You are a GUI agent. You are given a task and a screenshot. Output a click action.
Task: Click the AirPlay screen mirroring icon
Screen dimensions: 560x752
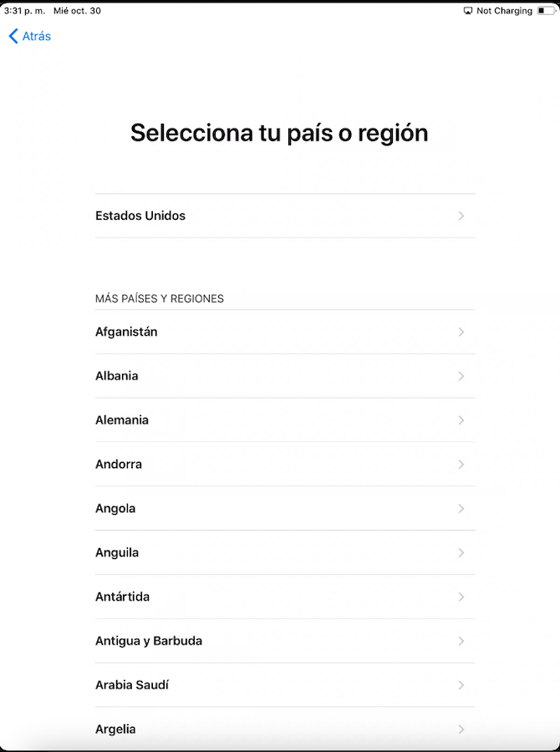[x=468, y=11]
